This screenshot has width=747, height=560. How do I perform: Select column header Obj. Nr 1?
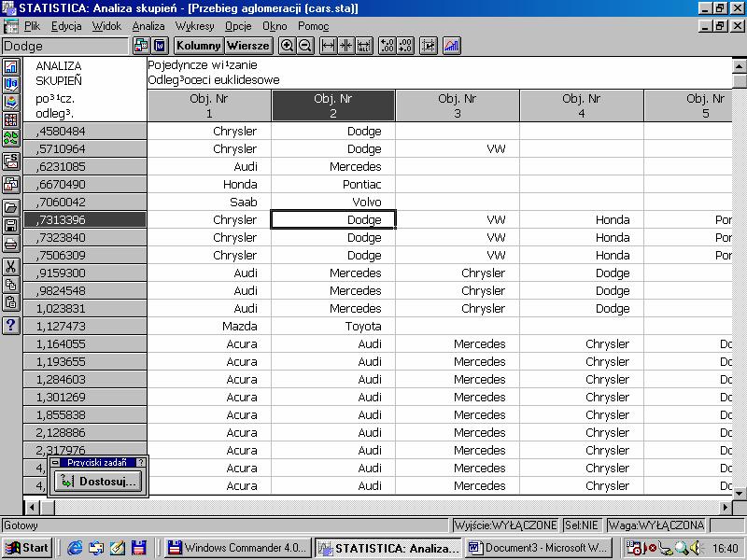tap(209, 105)
